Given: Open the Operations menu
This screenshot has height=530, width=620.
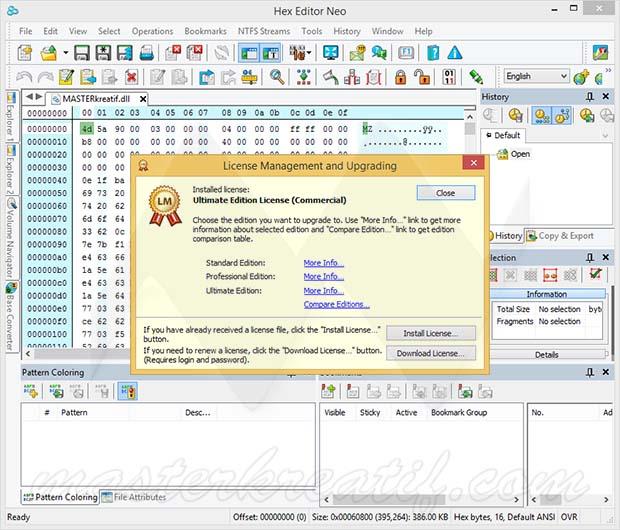Looking at the screenshot, I should [152, 31].
